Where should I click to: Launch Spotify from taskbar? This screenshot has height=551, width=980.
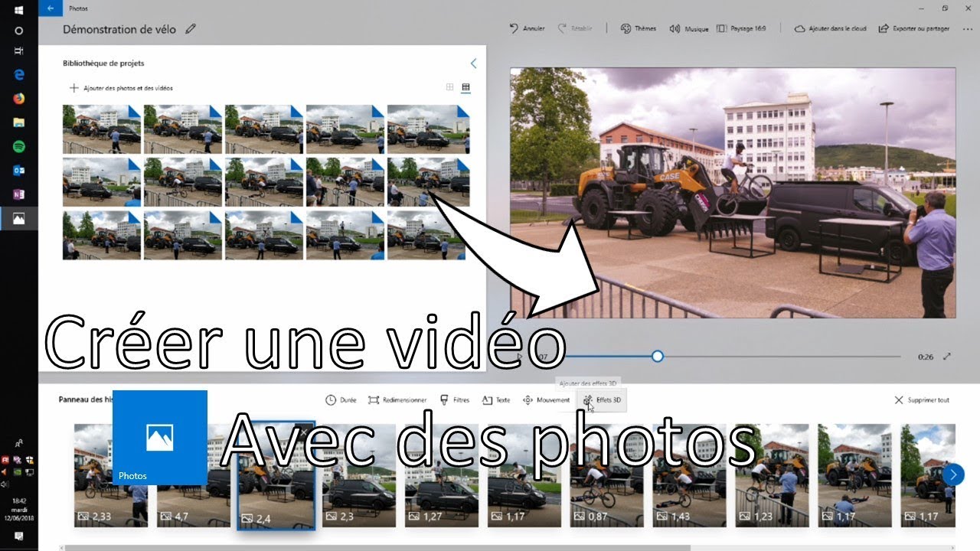pos(19,146)
